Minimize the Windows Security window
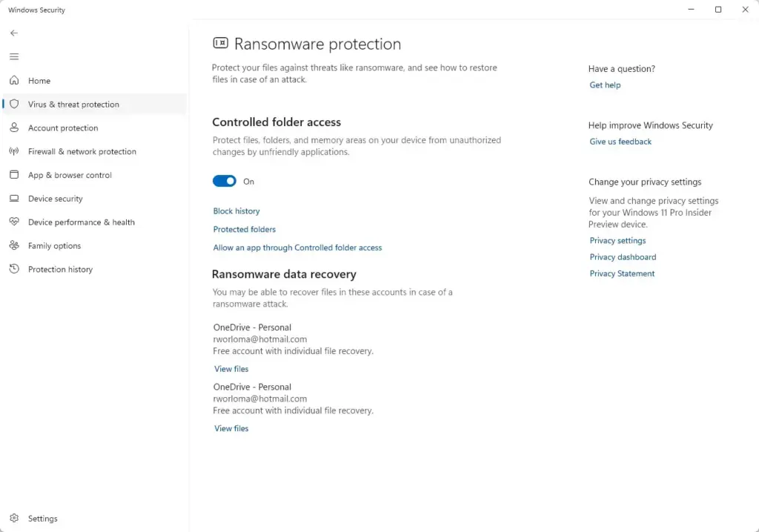 692,9
